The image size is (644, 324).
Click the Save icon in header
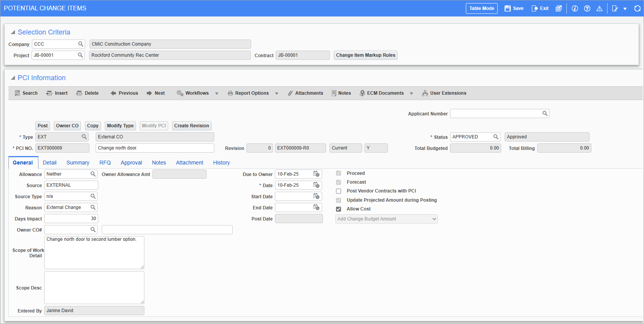[508, 8]
